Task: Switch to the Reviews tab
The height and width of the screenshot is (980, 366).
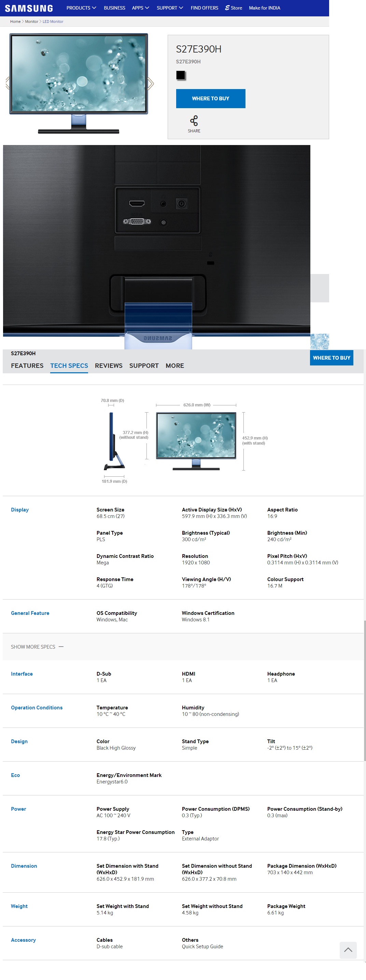Action: [x=109, y=365]
